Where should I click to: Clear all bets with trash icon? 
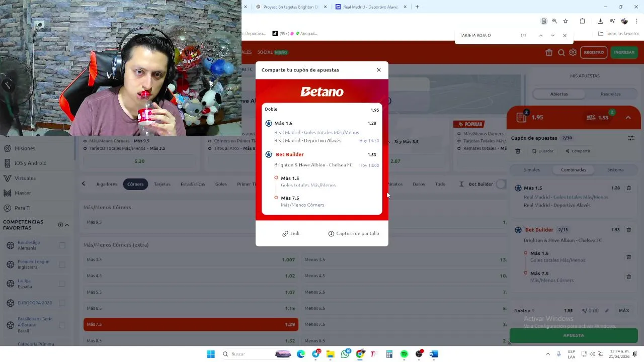(x=518, y=151)
